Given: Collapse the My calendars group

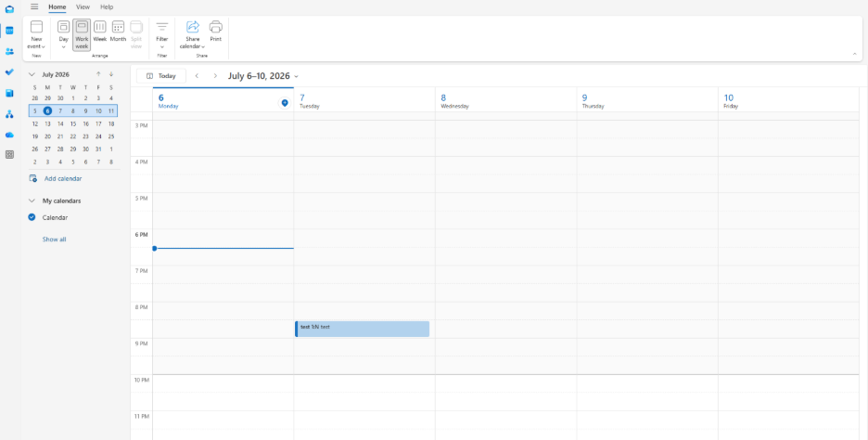Looking at the screenshot, I should click(x=32, y=201).
